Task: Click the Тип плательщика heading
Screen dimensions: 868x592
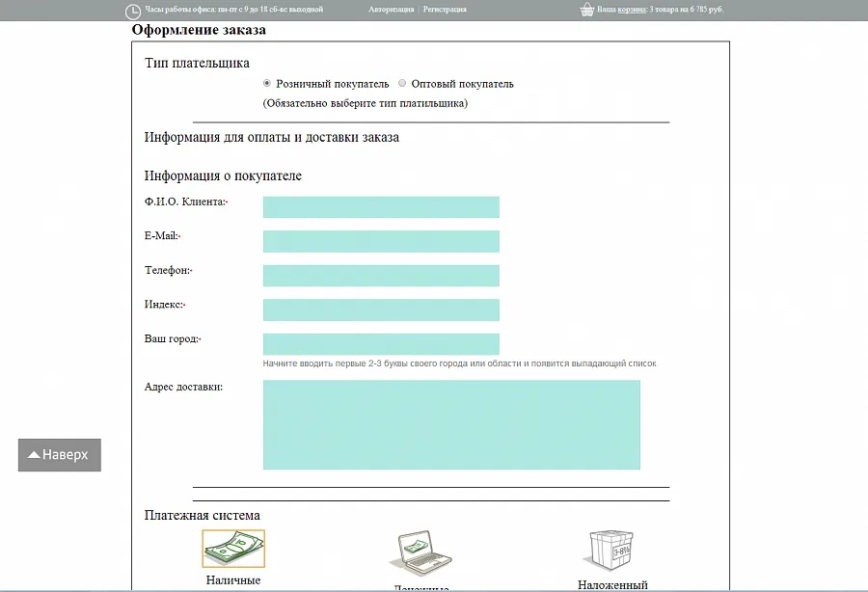Action: point(197,64)
